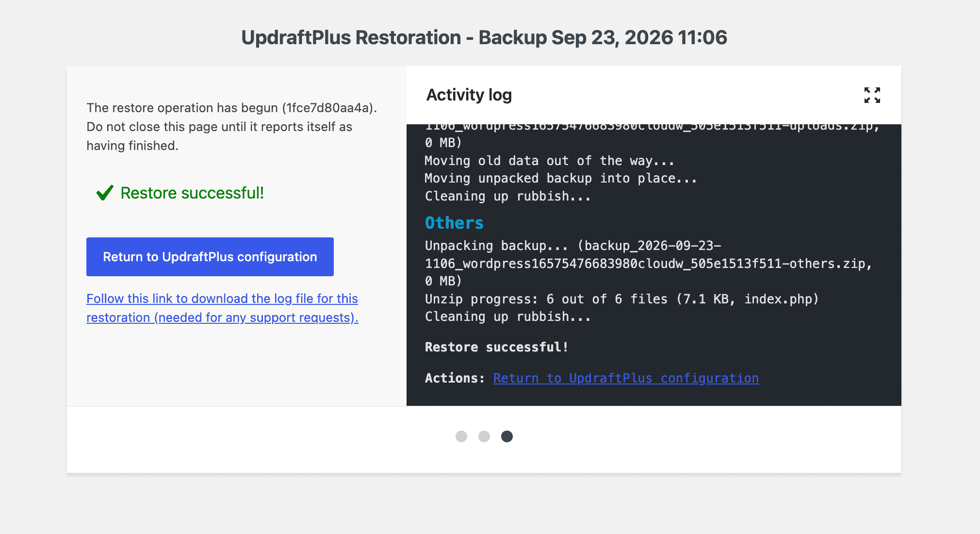Click the bold Restore successful! log line
Viewport: 980px width, 534px height.
point(496,347)
